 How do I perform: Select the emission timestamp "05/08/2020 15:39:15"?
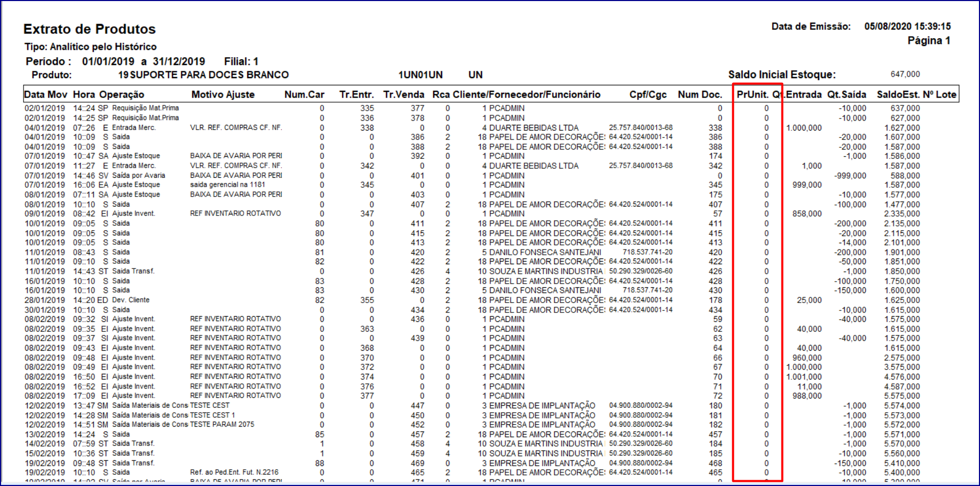(x=908, y=26)
